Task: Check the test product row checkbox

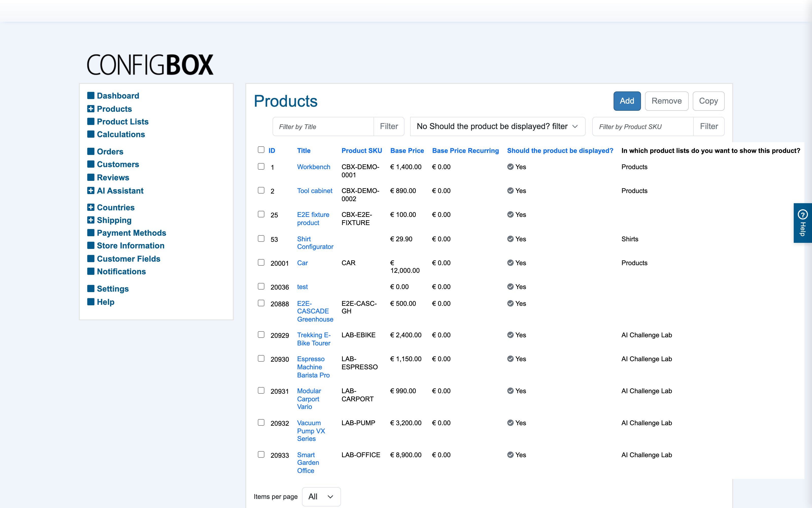Action: click(x=261, y=286)
